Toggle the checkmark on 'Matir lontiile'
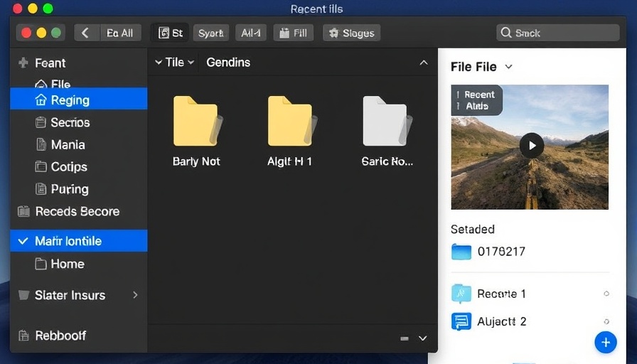637x364 pixels. click(23, 241)
